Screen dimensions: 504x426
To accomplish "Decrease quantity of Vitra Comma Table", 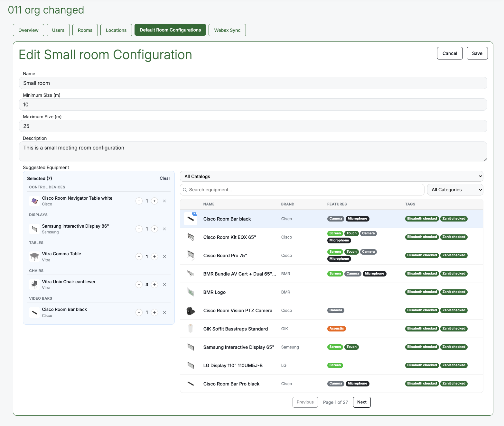I will click(139, 257).
